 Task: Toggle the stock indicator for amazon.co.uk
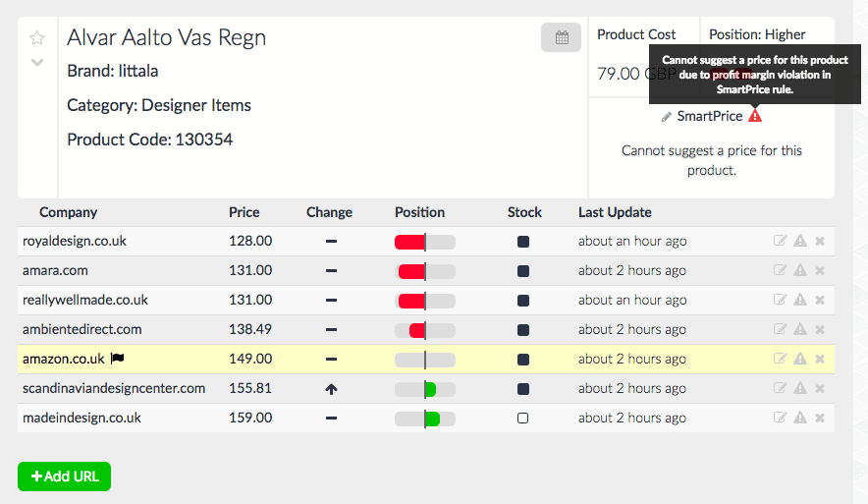(x=523, y=359)
